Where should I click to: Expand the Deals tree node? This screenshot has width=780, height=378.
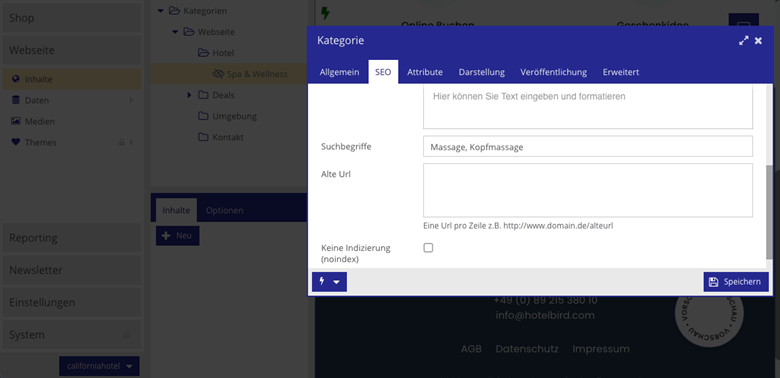(x=189, y=95)
